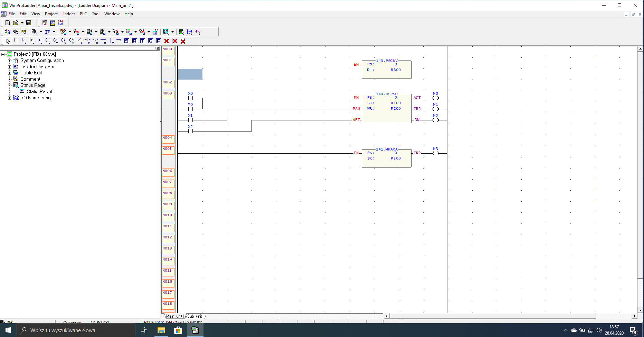This screenshot has height=337, width=644.
Task: Insert set coil (E)
Action: coord(64,41)
